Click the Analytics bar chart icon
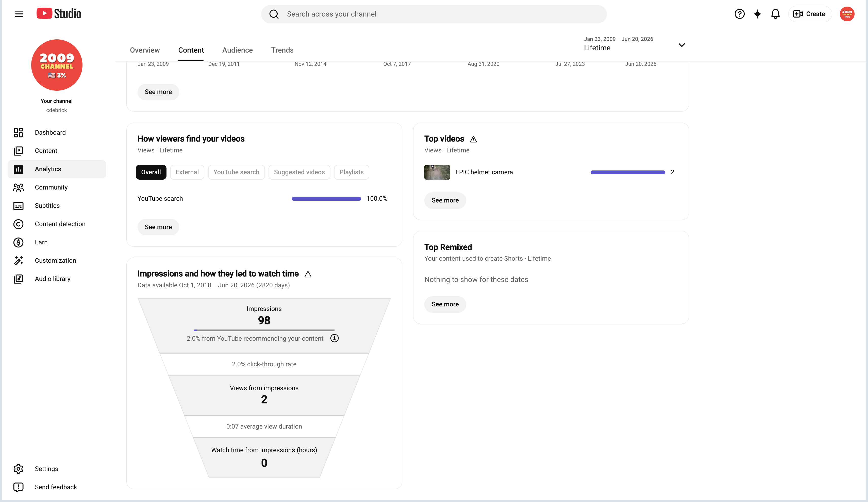The image size is (868, 502). (x=18, y=169)
